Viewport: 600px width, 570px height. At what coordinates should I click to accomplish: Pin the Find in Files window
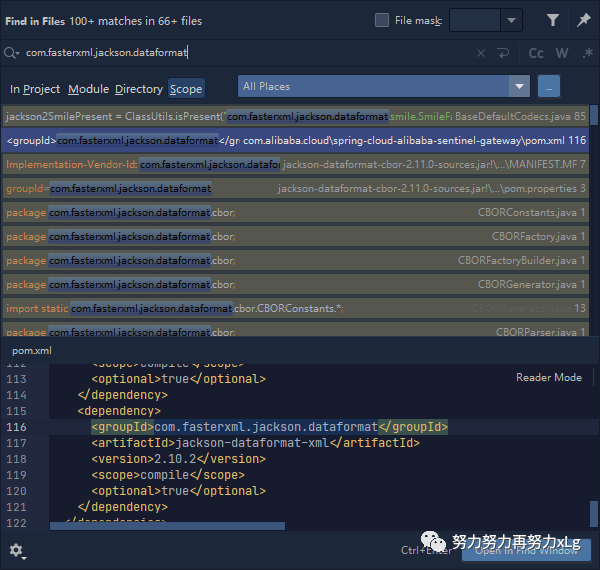(583, 20)
